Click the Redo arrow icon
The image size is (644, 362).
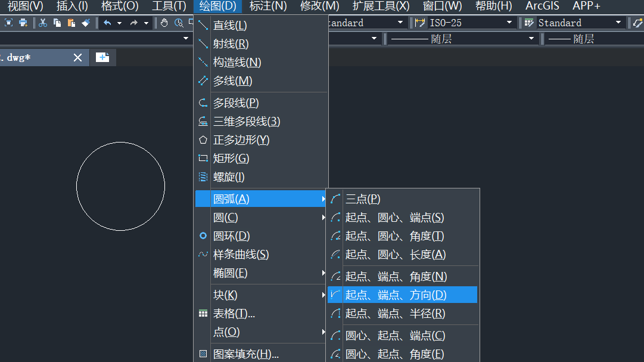pos(134,23)
